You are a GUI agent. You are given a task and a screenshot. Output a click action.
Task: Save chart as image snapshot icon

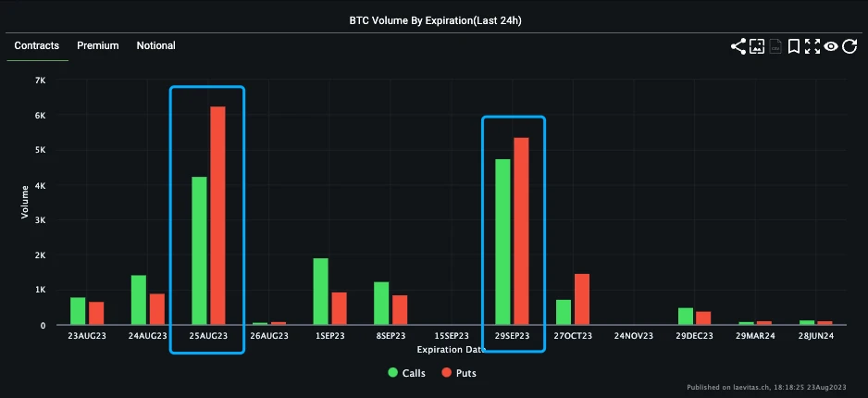757,46
